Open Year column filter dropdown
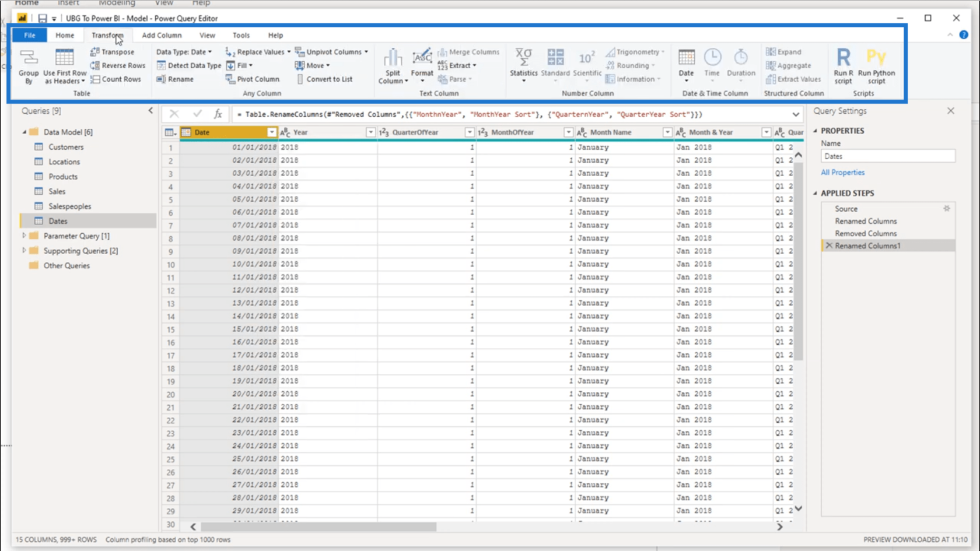Viewport: 980px width, 551px height. click(370, 132)
